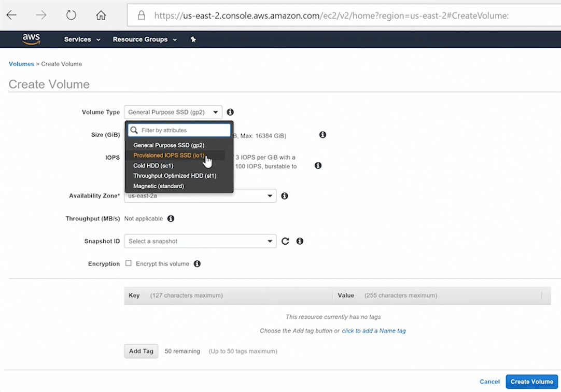Click info icon beside Size (GiB) field

click(x=322, y=135)
